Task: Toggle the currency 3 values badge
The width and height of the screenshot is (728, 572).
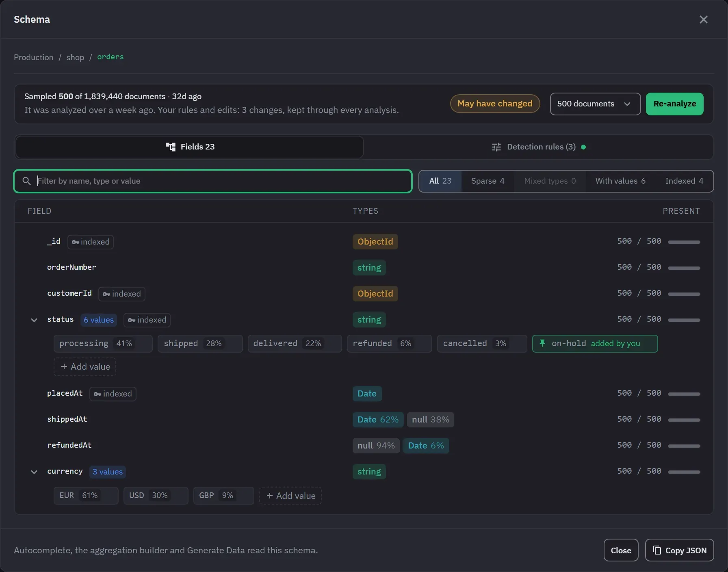Action: tap(108, 472)
